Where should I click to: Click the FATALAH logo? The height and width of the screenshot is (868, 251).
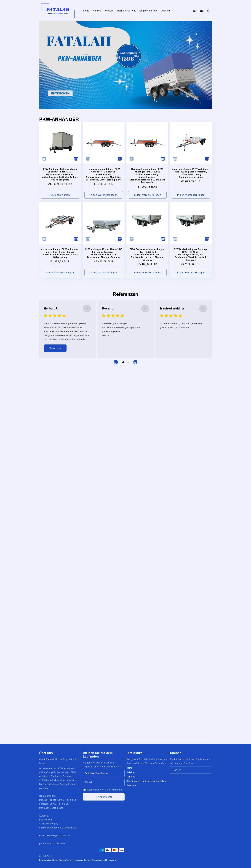[58, 11]
